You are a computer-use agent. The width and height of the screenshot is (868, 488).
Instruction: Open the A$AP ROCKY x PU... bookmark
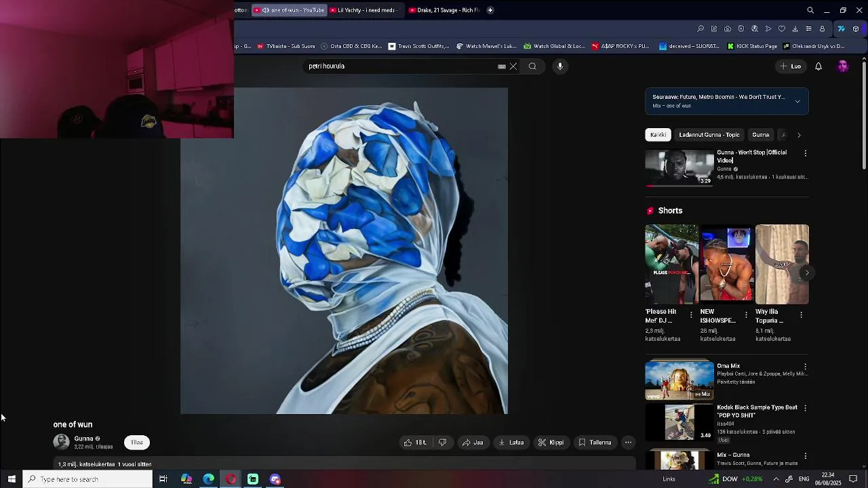[620, 46]
